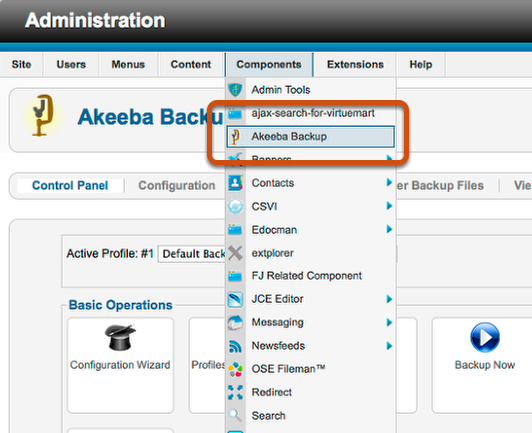
Task: Expand the Edocman submenu arrow
Action: click(389, 229)
